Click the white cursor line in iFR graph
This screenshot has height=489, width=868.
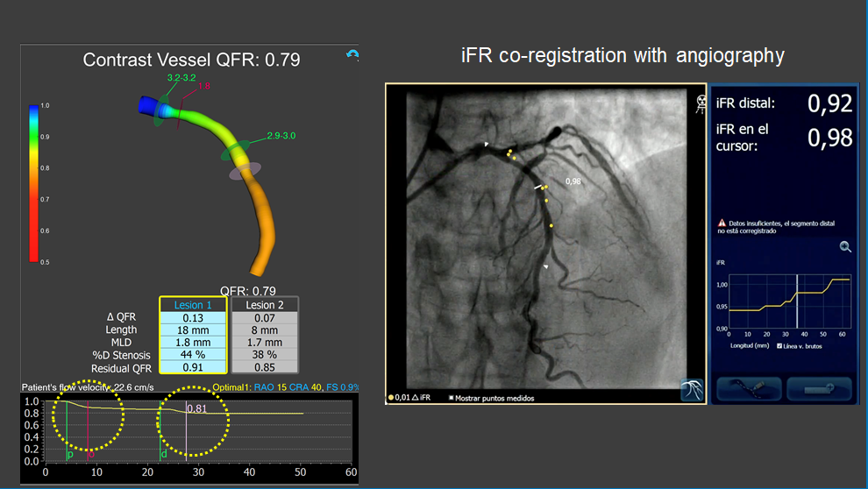pos(797,301)
